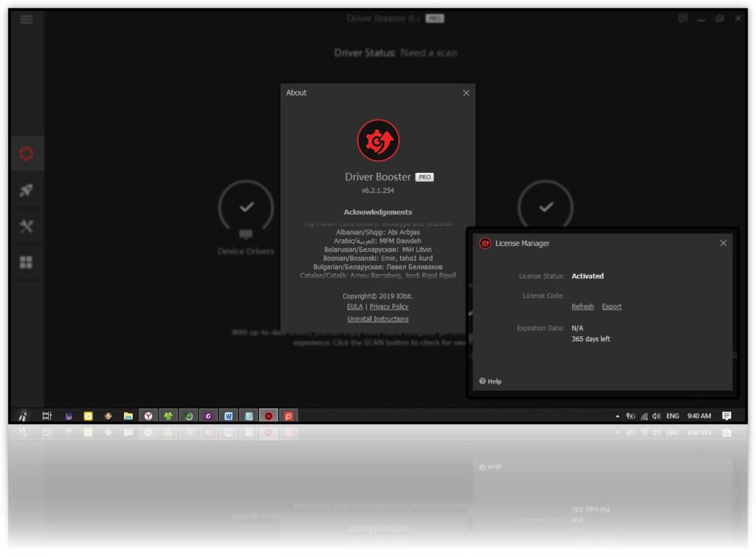Image resolution: width=756 pixels, height=557 pixels.
Task: Click the 365 days left text
Action: coord(591,339)
